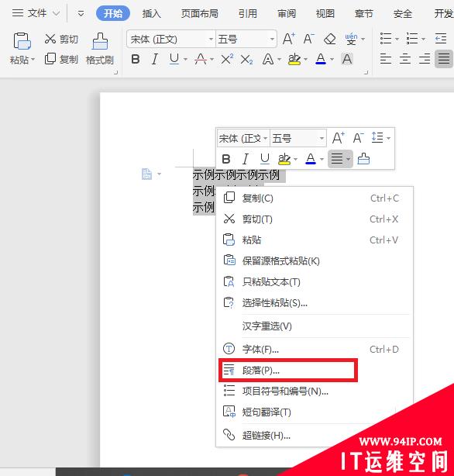The width and height of the screenshot is (454, 476).
Task: Choose Copy (复制) from the context menu
Action: pyautogui.click(x=315, y=198)
